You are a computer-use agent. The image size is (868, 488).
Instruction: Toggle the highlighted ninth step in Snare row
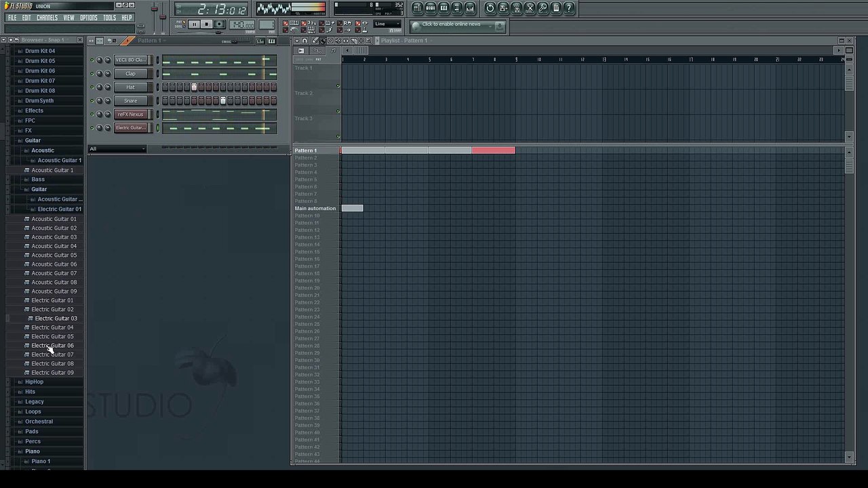[223, 100]
